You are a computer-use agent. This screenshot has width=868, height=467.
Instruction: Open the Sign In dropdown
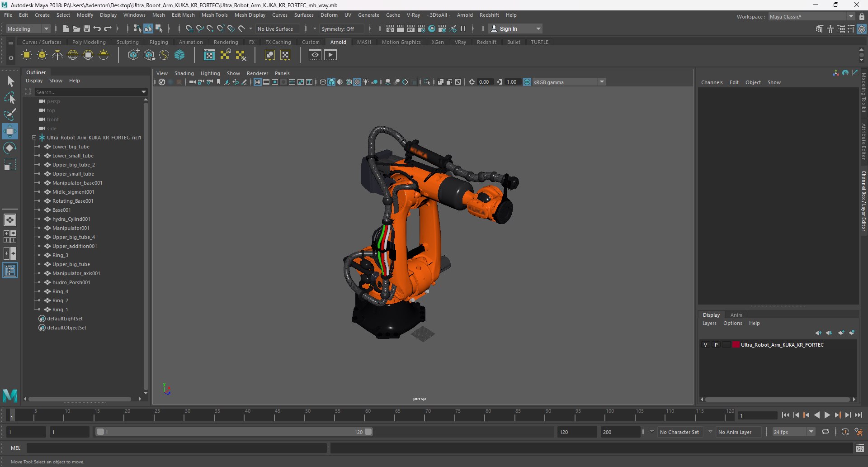coord(515,29)
